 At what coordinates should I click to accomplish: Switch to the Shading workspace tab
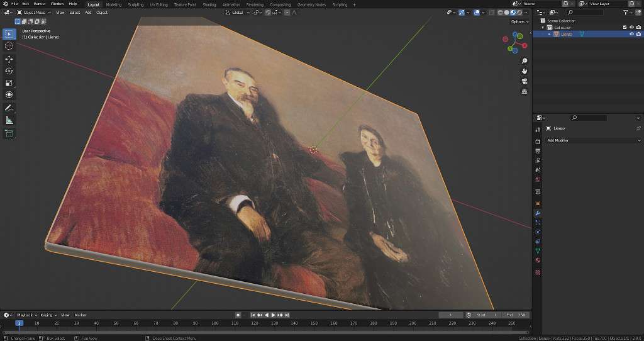209,4
